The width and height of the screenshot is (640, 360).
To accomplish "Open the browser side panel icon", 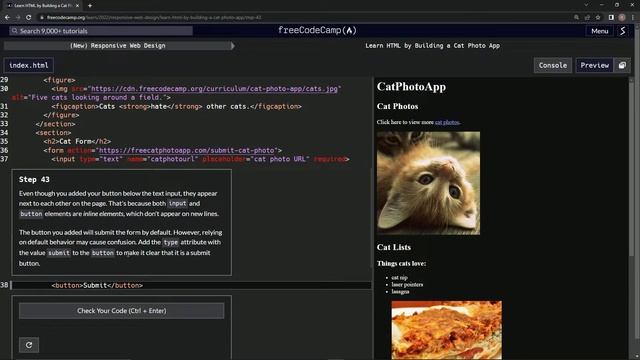I will (x=611, y=18).
